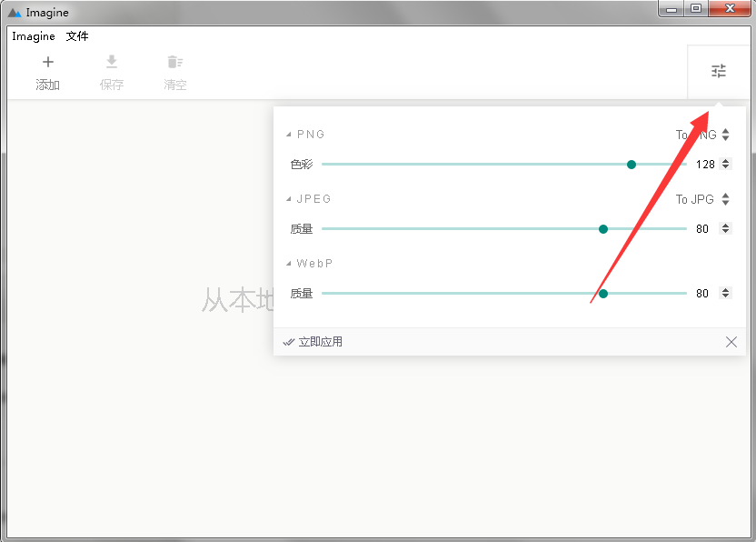Viewport: 756px width, 542px height.
Task: Minimize the Imagine window
Action: pyautogui.click(x=671, y=8)
